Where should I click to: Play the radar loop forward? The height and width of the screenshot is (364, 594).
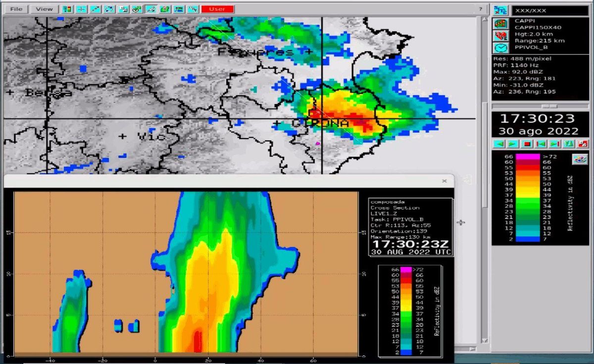(x=513, y=144)
